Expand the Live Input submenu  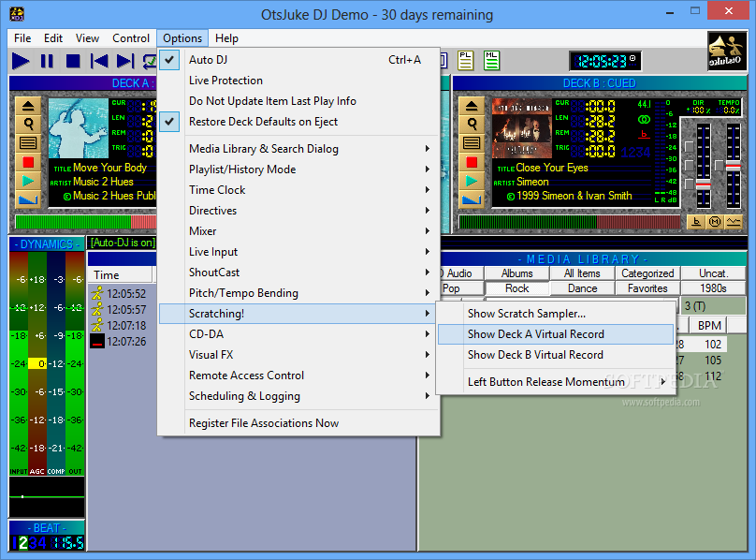point(298,252)
